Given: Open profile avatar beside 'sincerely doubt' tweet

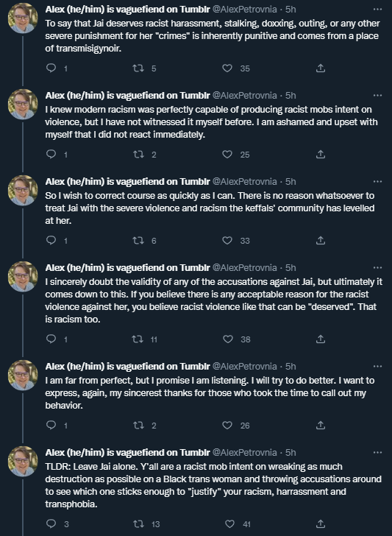Looking at the screenshot, I should (23, 276).
